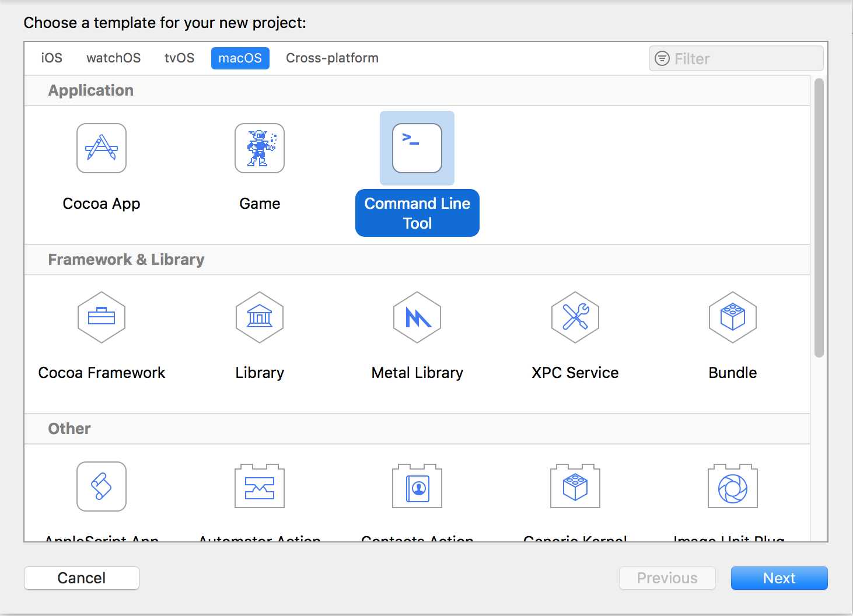Image resolution: width=853 pixels, height=616 pixels.
Task: Pick the Generic Kernel extension icon
Action: pyautogui.click(x=575, y=487)
